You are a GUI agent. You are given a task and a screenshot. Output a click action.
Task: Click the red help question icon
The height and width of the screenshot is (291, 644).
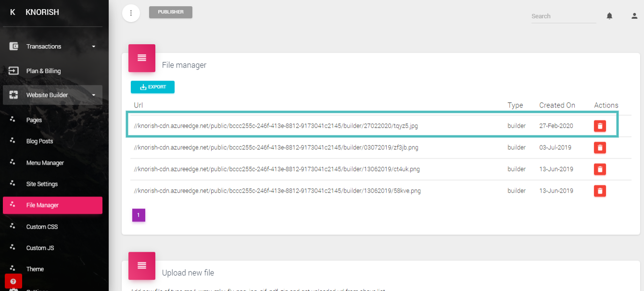coord(13,281)
